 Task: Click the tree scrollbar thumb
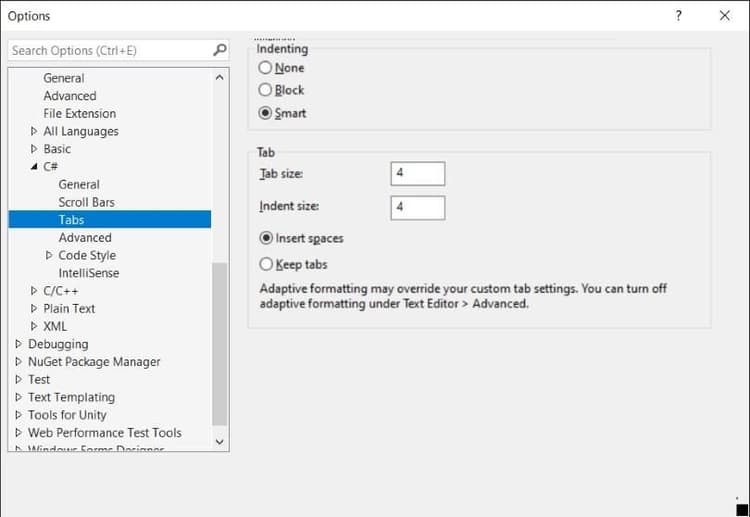coord(220,344)
